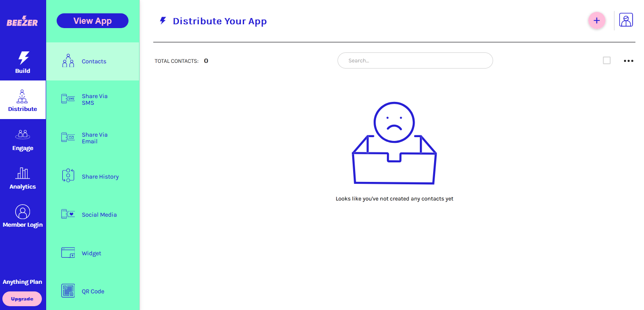The width and height of the screenshot is (644, 310).
Task: Click the Widget icon in sidebar
Action: tap(68, 253)
